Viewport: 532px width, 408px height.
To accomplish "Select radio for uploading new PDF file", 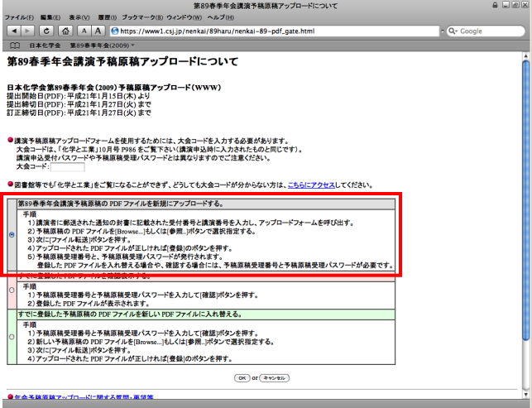I will tap(10, 235).
